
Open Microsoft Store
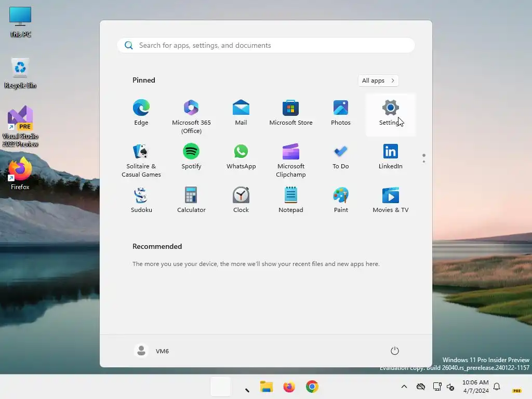point(291,114)
